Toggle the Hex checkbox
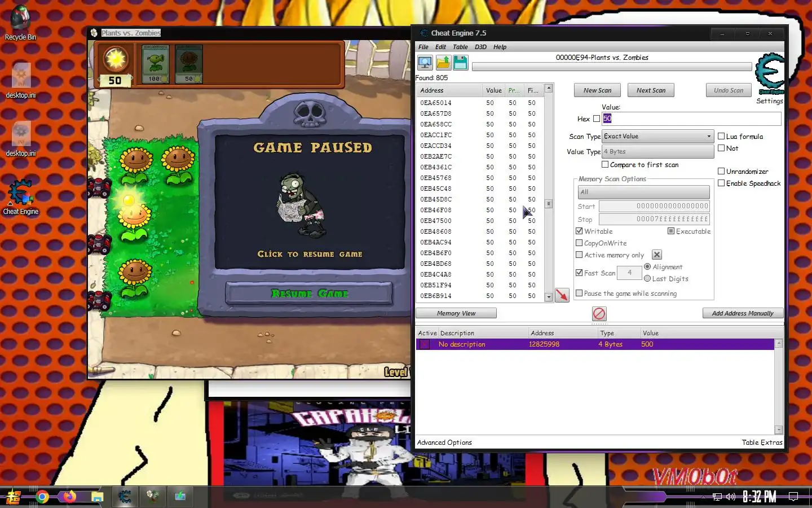This screenshot has width=812, height=508. [597, 119]
